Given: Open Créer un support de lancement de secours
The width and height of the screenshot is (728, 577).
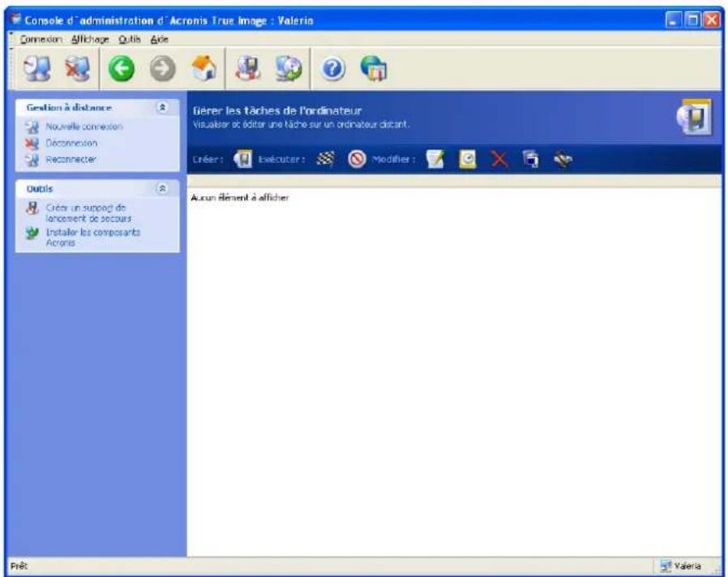Looking at the screenshot, I should (x=88, y=213).
